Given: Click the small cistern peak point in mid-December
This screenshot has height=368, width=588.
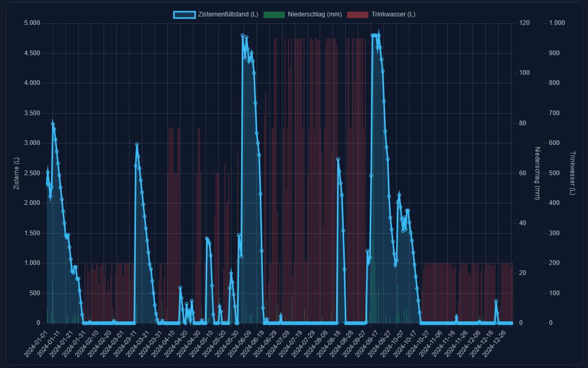Looking at the screenshot, I should point(496,301).
